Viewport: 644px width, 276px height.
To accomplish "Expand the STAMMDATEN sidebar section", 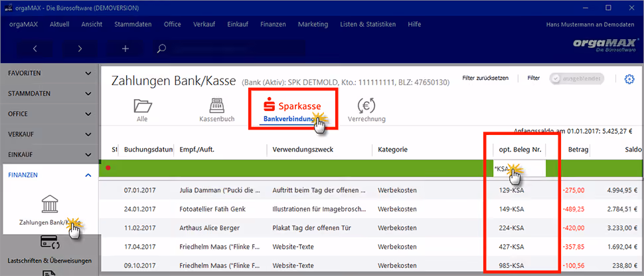I will pos(50,93).
